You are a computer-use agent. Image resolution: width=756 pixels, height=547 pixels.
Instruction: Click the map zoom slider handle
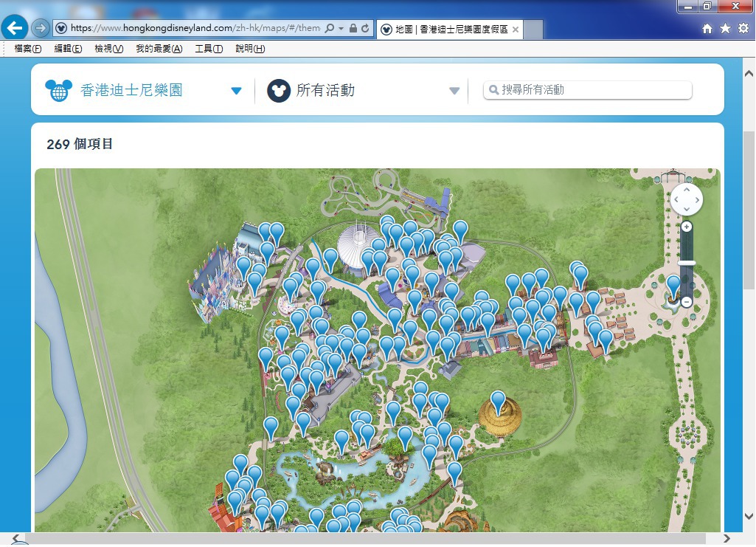coord(687,264)
